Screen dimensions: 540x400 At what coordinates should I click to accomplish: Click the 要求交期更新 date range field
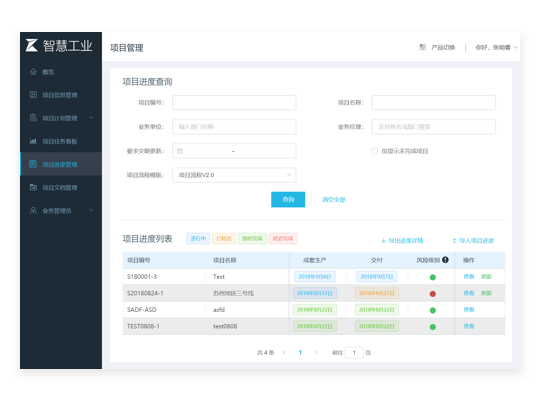click(x=234, y=151)
